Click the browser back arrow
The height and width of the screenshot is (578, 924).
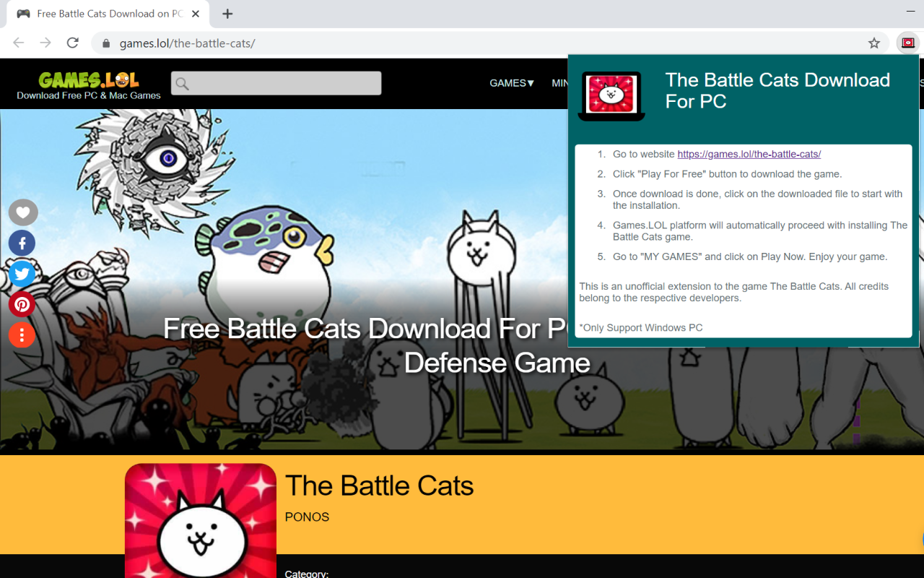[x=19, y=43]
